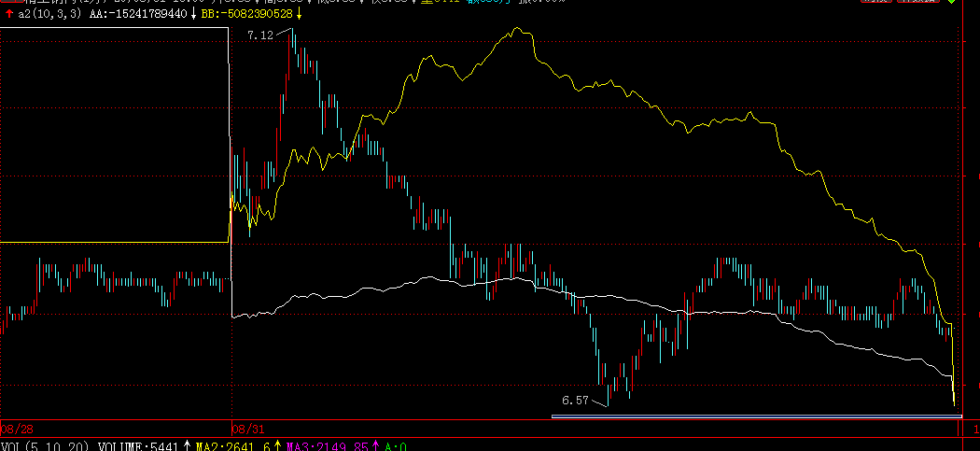Click the VOLUME:5441 value
The height and width of the screenshot is (451, 980).
coord(139,446)
